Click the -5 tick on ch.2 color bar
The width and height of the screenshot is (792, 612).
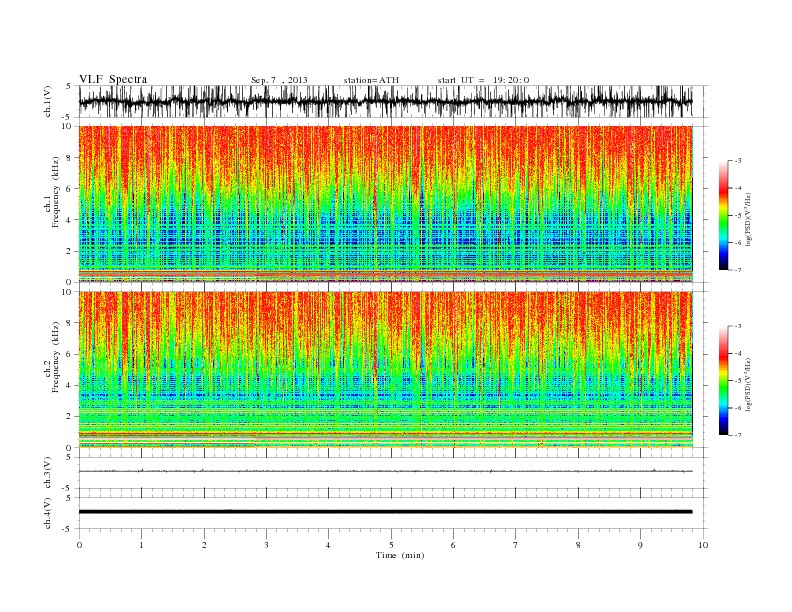click(x=738, y=380)
